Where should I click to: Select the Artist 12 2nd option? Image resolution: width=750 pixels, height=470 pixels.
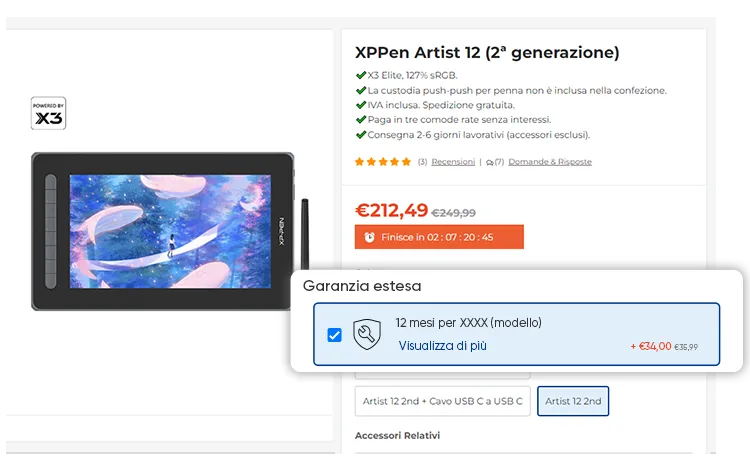pos(573,401)
